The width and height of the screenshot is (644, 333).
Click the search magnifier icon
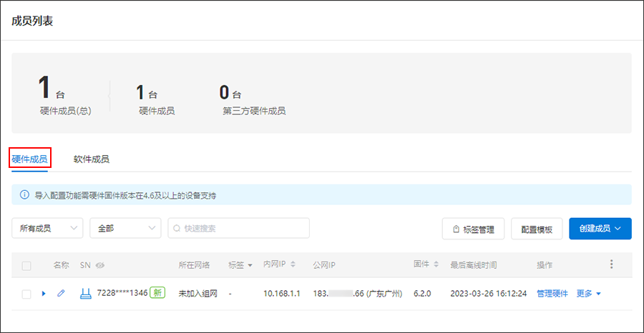(177, 229)
